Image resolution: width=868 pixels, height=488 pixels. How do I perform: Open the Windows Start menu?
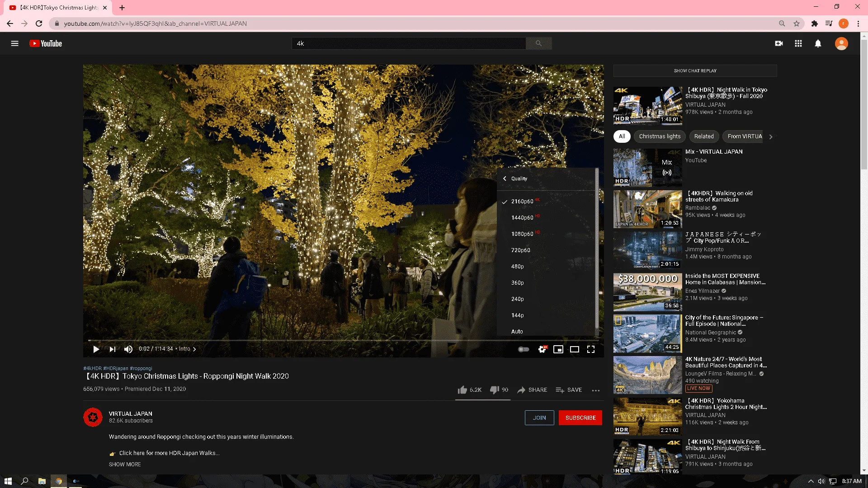point(8,481)
